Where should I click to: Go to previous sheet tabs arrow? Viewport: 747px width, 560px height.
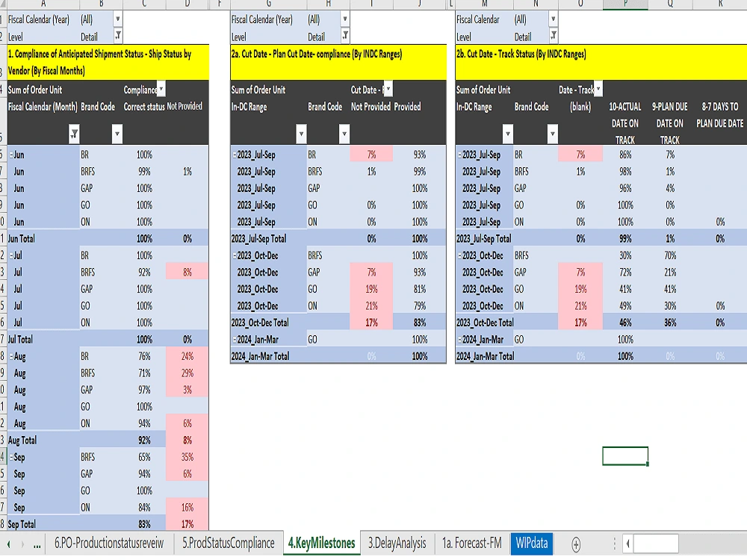[x=8, y=544]
